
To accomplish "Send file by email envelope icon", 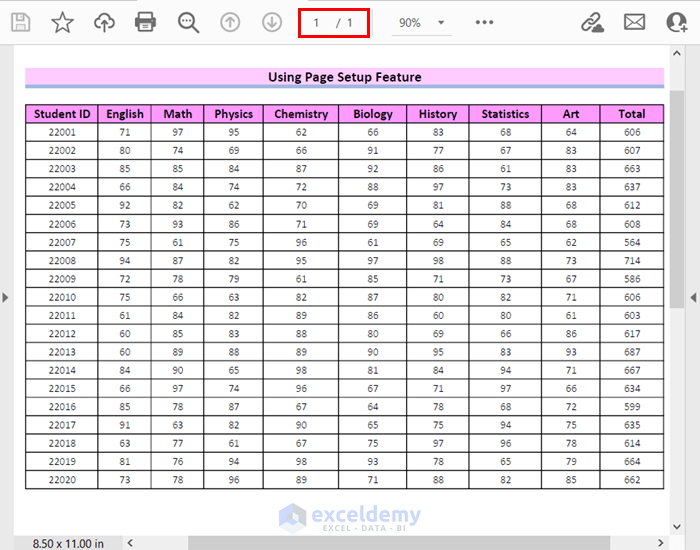I will click(634, 22).
